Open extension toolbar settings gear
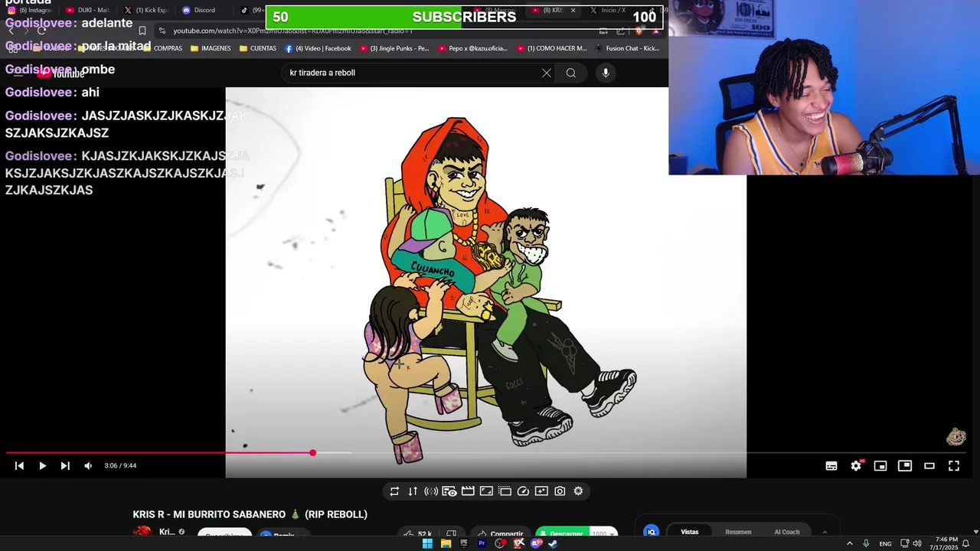980x551 pixels. (x=578, y=491)
